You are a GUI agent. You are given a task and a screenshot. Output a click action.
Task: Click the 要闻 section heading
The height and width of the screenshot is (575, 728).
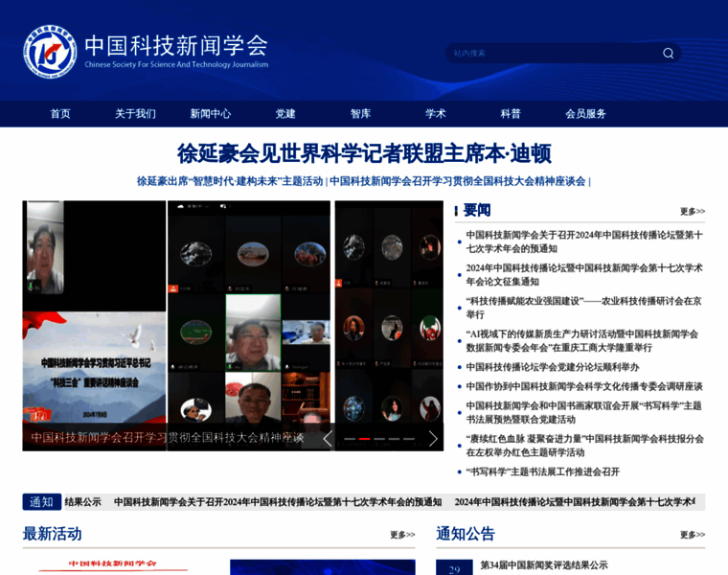coord(477,211)
